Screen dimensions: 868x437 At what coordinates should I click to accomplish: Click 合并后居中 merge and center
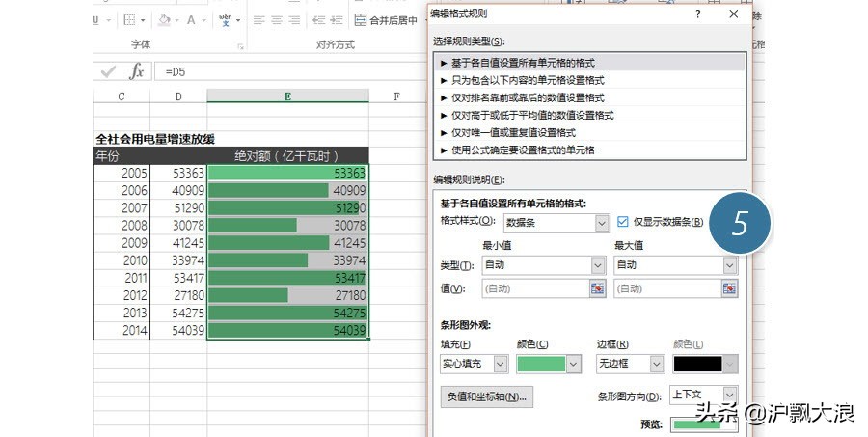pyautogui.click(x=386, y=20)
